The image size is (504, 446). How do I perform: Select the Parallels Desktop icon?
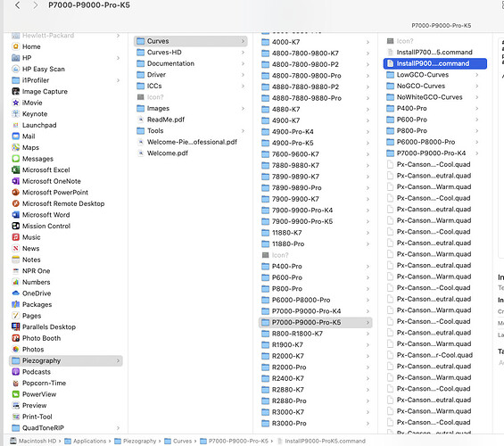tap(15, 326)
